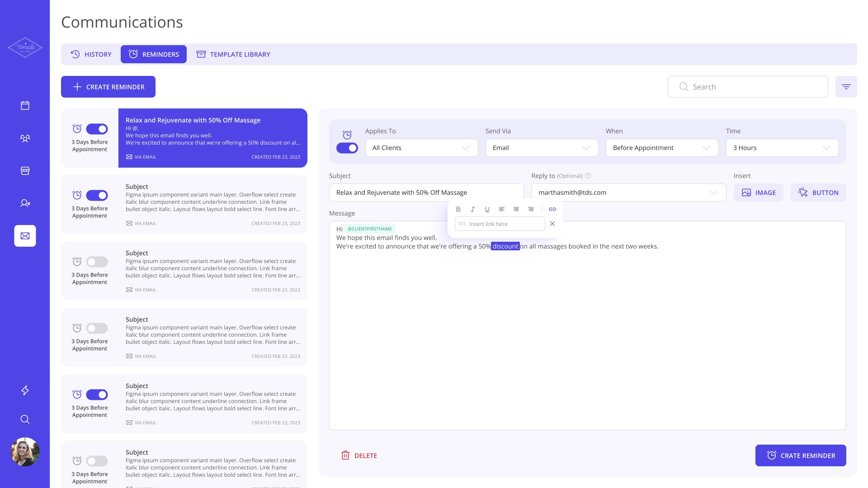Enable the third reminder in the list
This screenshot has width=868, height=488.
97,262
